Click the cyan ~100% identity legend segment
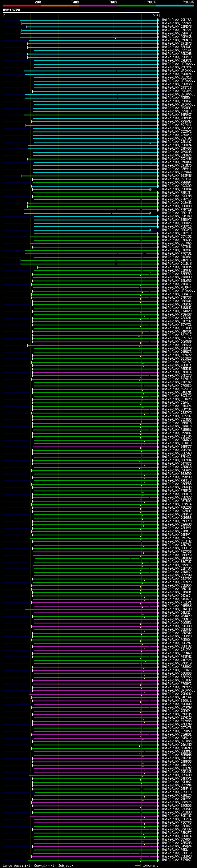 (175, 6)
